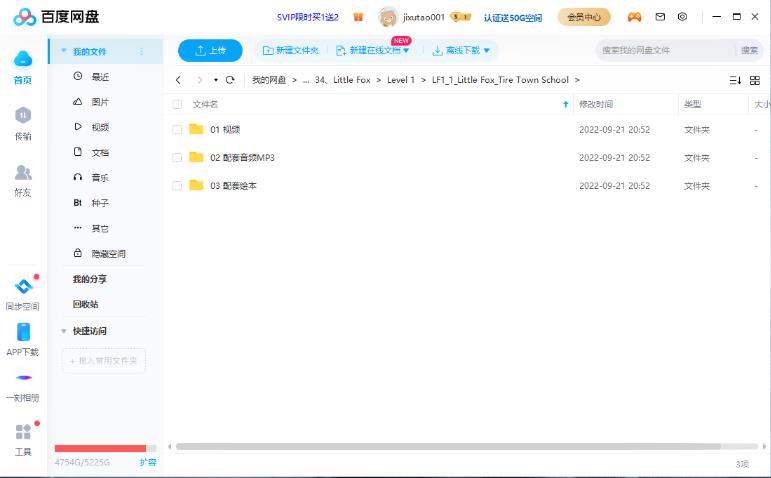
Task: Open the 会员中心 button
Action: [584, 17]
